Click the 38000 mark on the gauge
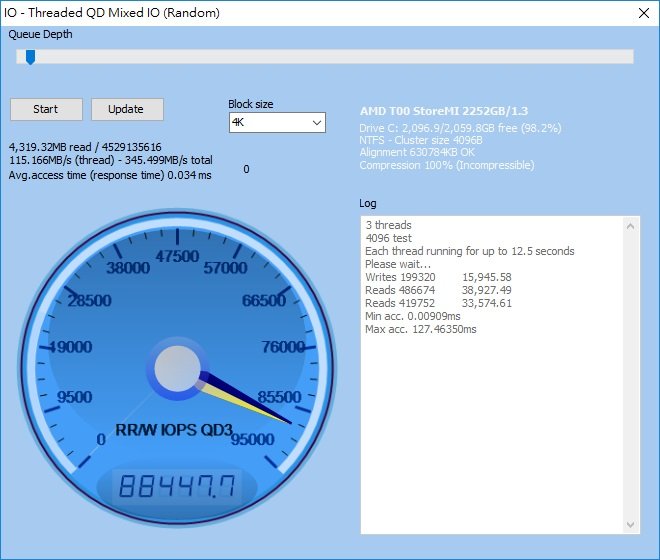Screen dimensions: 660x560 click(x=128, y=268)
